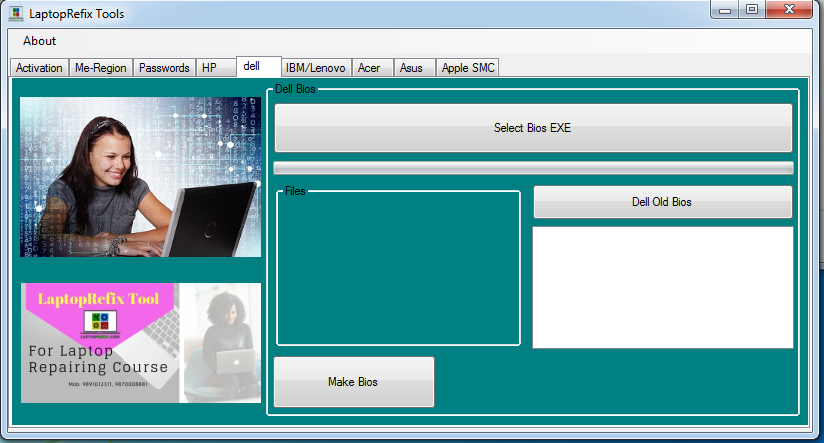
Task: Go to the Passwords tab
Action: [x=164, y=68]
